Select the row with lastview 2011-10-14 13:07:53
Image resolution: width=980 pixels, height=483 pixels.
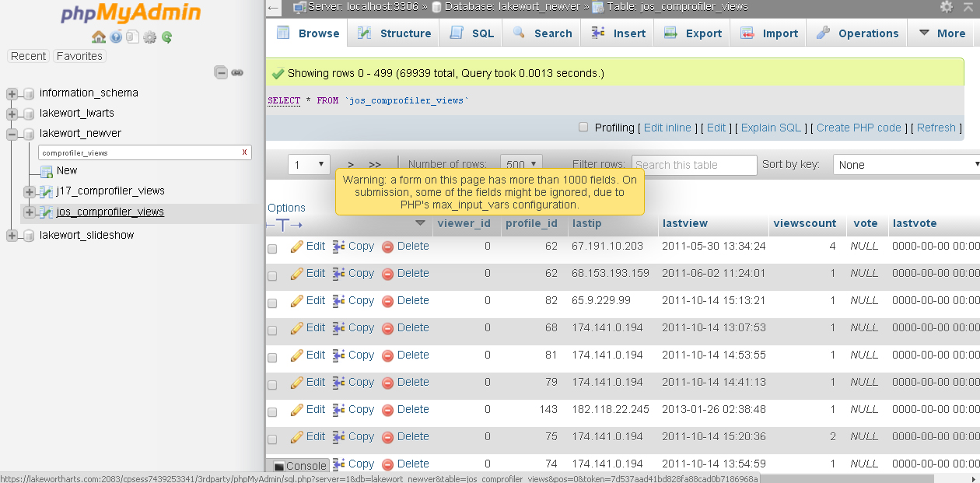point(272,331)
